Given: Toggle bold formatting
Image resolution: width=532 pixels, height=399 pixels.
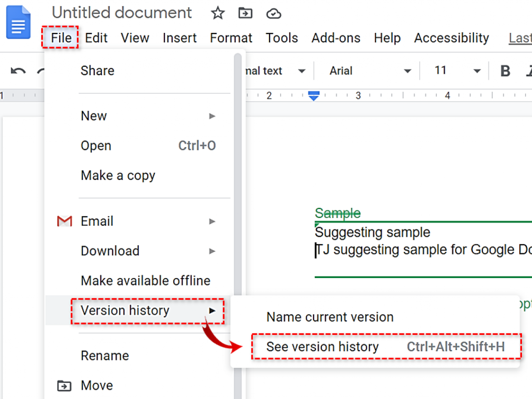Looking at the screenshot, I should 505,71.
